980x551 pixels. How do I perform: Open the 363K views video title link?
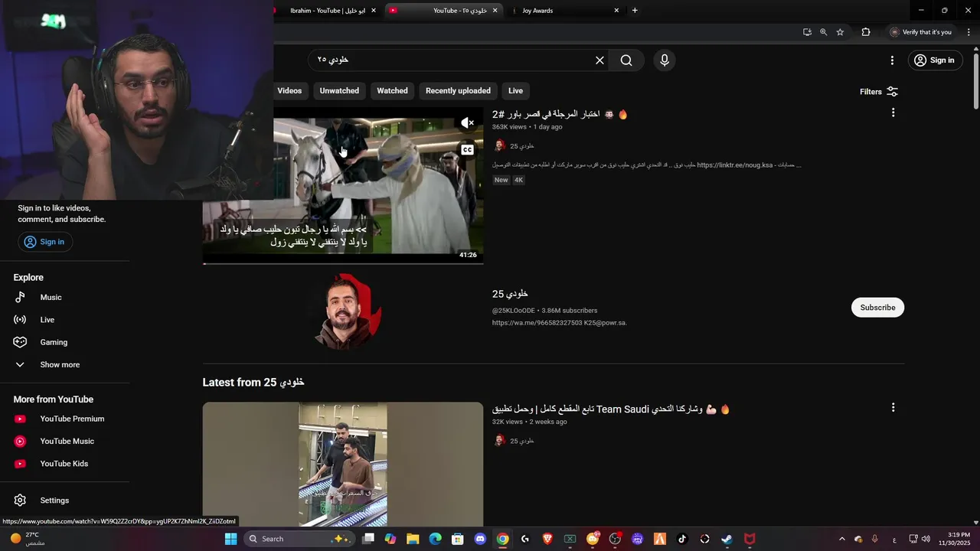coord(560,115)
